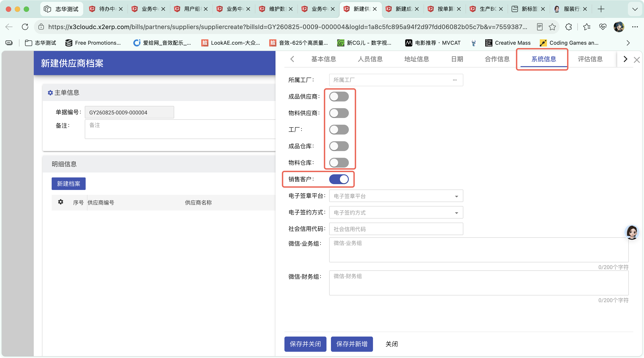Screen dimensions: 644x358
Task: Open the browser settings ellipsis menu
Action: (x=635, y=27)
